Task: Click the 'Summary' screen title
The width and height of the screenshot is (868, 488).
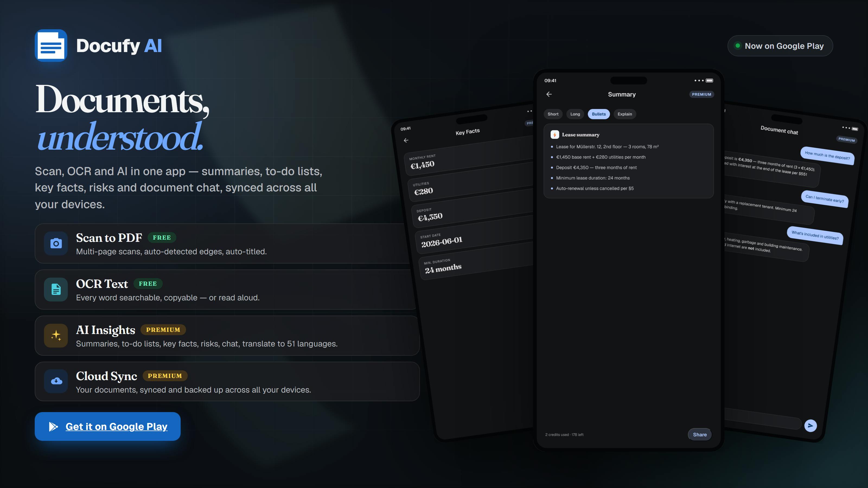Action: [622, 94]
